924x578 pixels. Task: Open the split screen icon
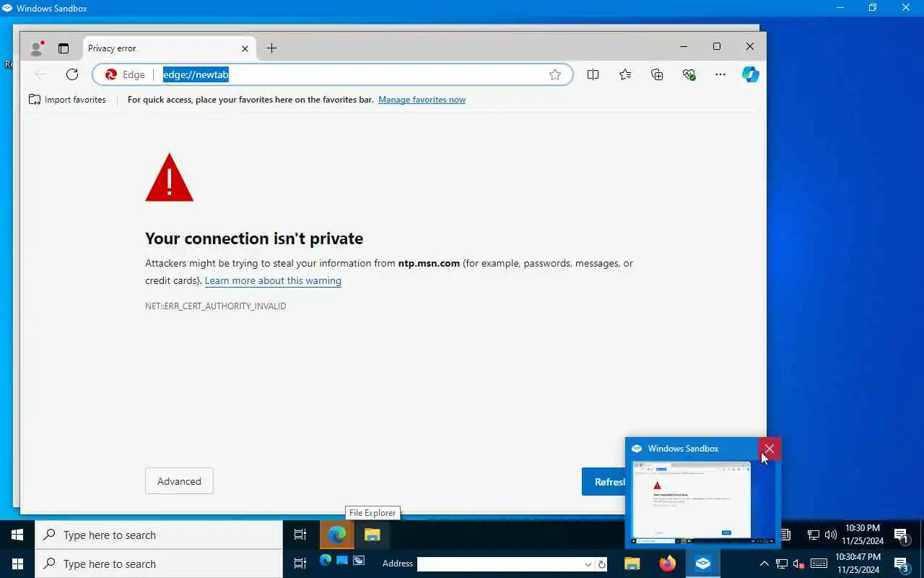tap(593, 74)
